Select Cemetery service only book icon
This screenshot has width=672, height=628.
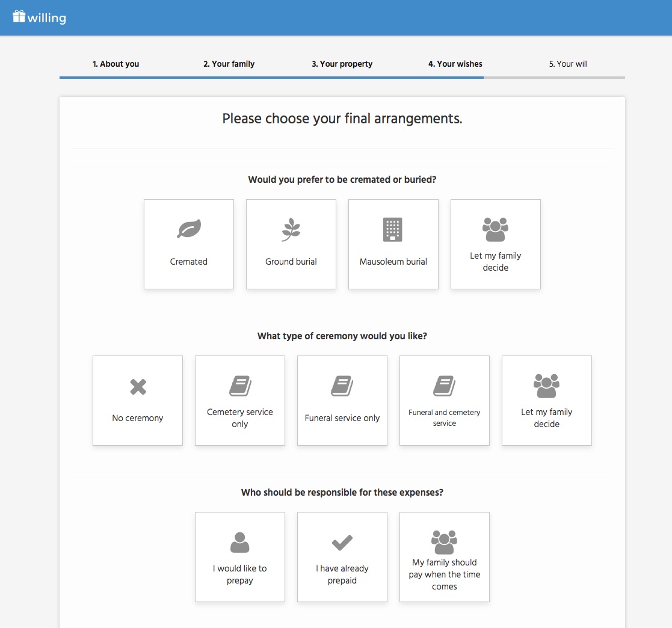pos(240,386)
